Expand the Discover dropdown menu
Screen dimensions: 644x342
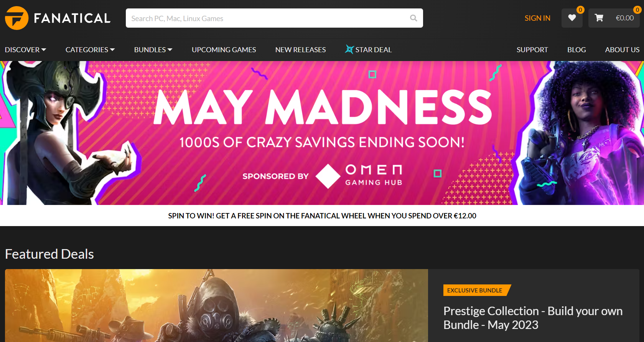coord(25,50)
